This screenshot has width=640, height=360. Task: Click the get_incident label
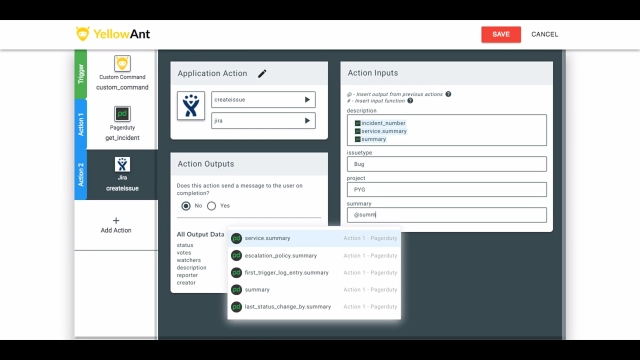(x=122, y=138)
